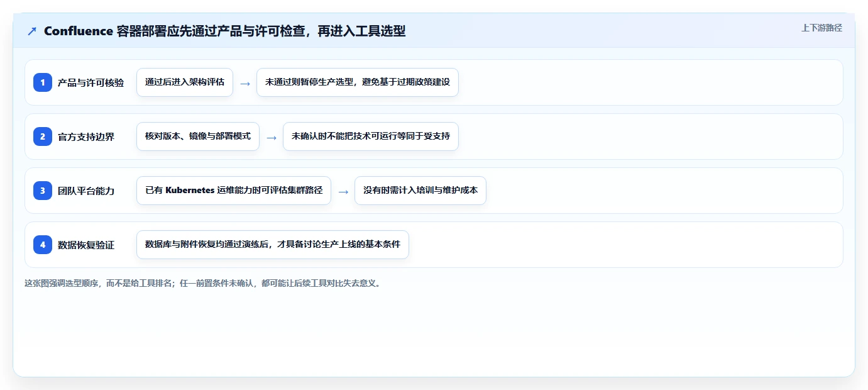Click the '已有 Kubernetes 运维能力时可评估集群路径' box
The width and height of the screenshot is (868, 390).
tap(234, 191)
